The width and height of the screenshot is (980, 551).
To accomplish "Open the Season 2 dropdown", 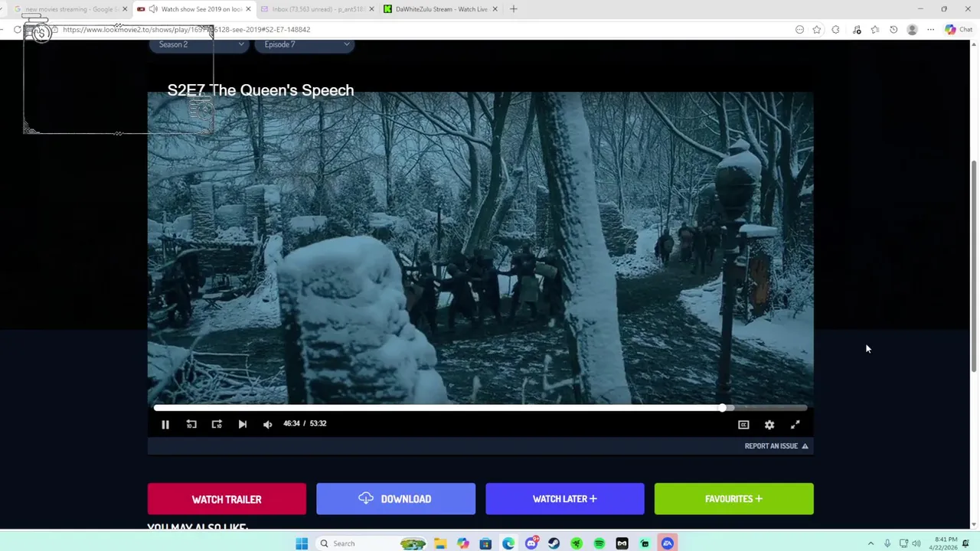I will [x=201, y=44].
